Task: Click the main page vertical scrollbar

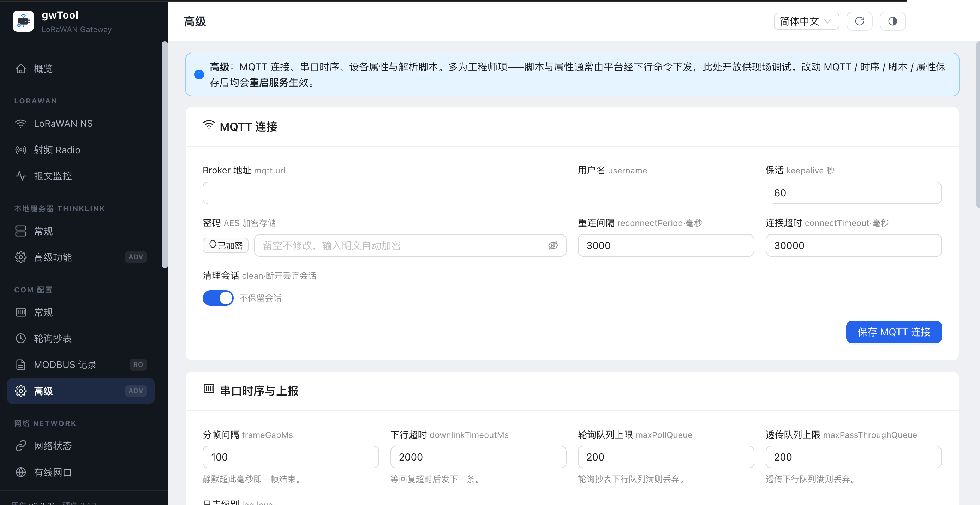Action: click(978, 125)
